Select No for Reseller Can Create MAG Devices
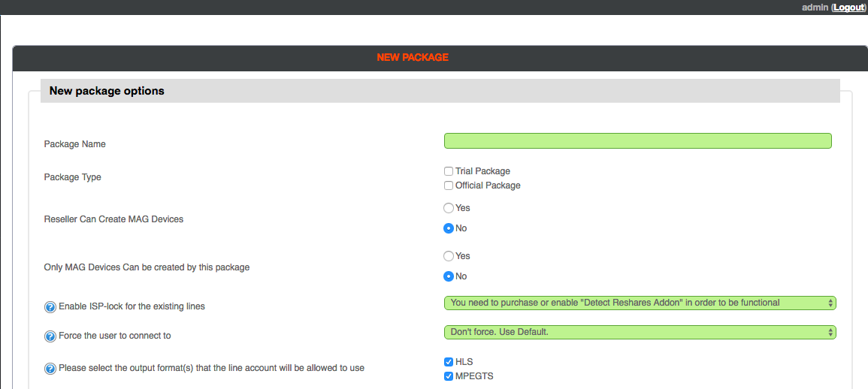Viewport: 868px width, 389px height. [x=449, y=228]
